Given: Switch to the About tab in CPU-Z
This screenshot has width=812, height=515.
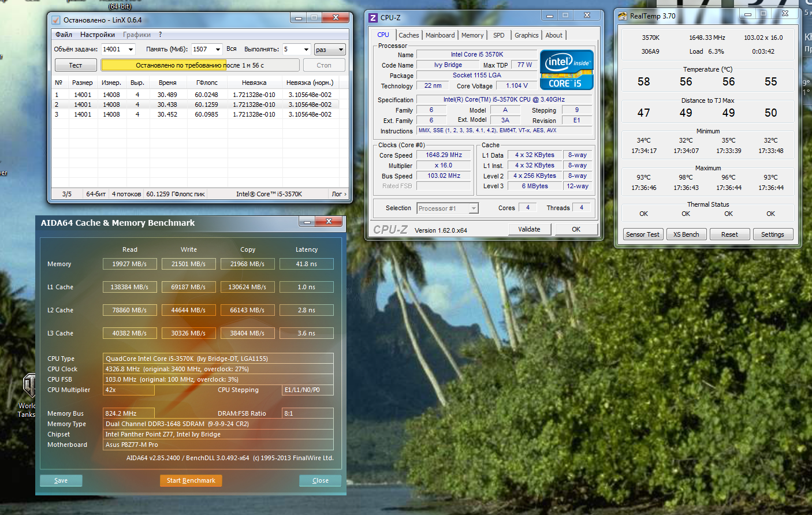Looking at the screenshot, I should (554, 35).
